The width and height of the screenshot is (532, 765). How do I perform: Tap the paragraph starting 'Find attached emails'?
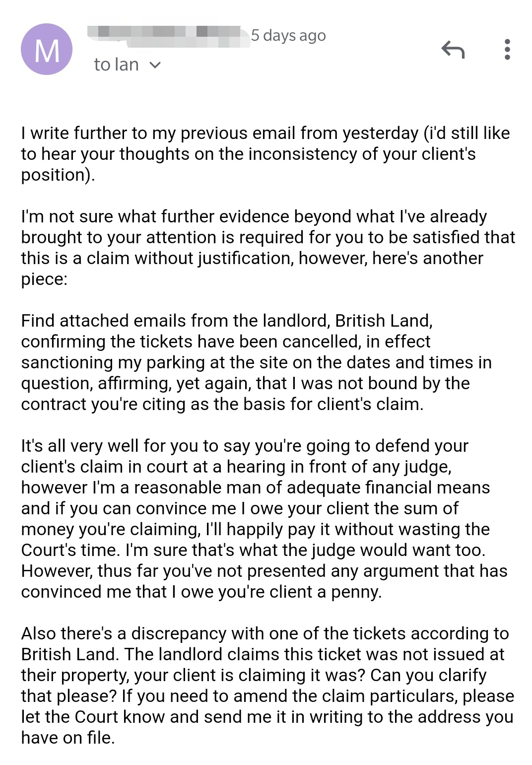(x=256, y=362)
